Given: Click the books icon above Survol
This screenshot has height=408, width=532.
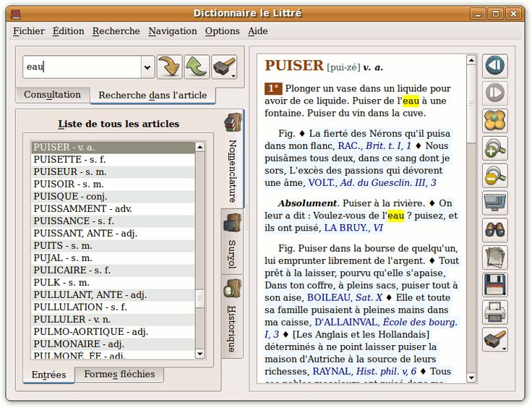Looking at the screenshot, I should [233, 223].
